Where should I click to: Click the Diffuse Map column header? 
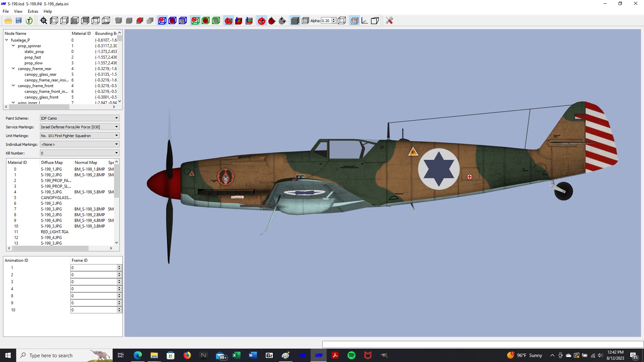click(x=56, y=163)
